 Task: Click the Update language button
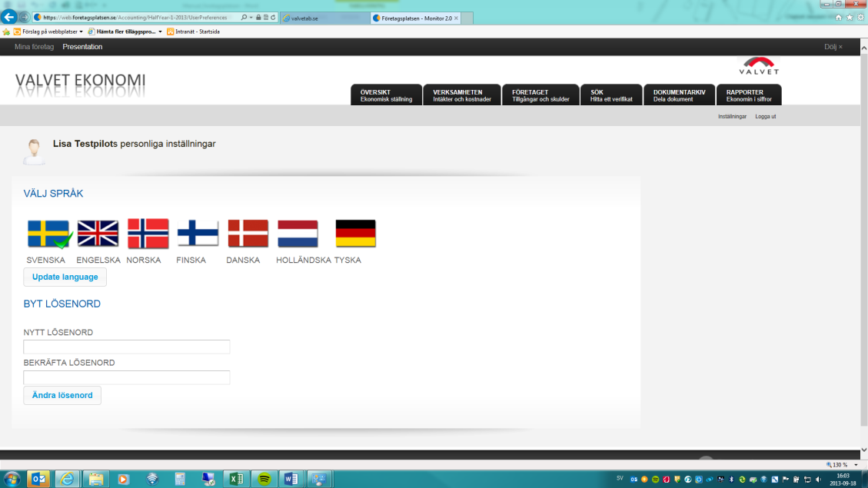tap(65, 277)
